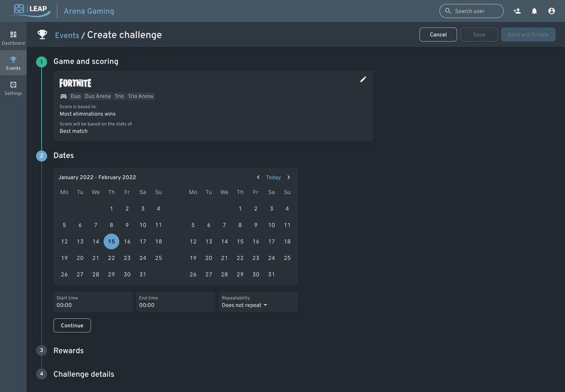565x392 pixels.
Task: Open the Dashboard sidebar item
Action: coord(14,38)
